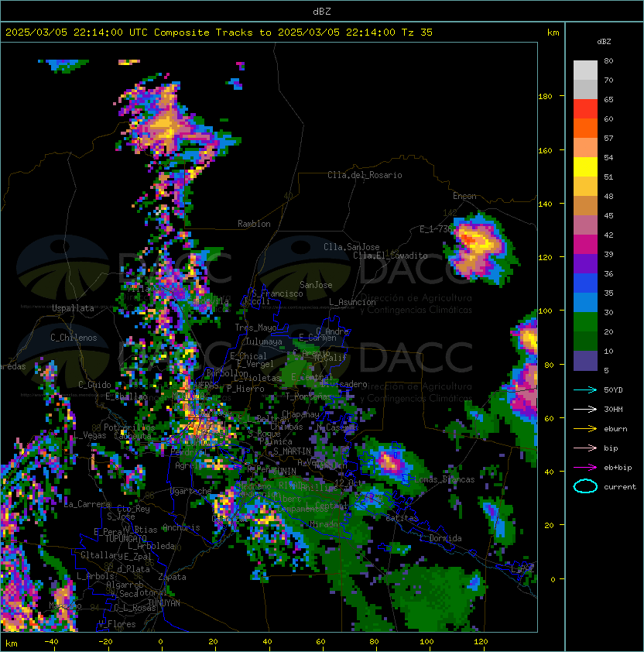Pick the red 60-65 dBZ swatch
The height and width of the screenshot is (652, 644).
click(x=585, y=109)
